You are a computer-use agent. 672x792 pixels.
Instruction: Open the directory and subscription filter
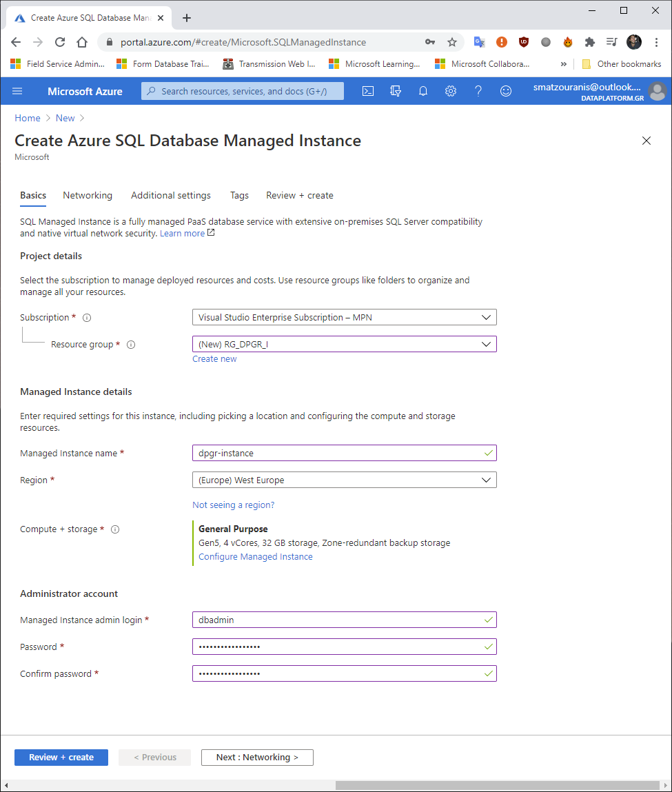point(395,90)
